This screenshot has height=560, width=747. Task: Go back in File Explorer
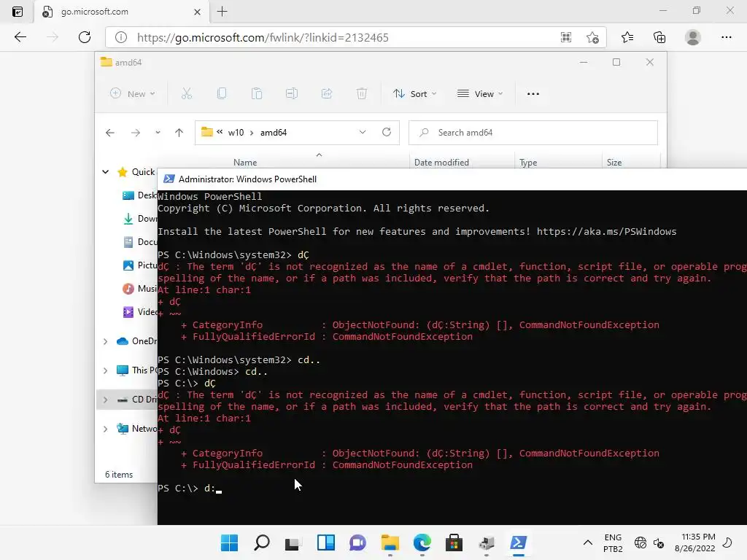[x=110, y=133]
